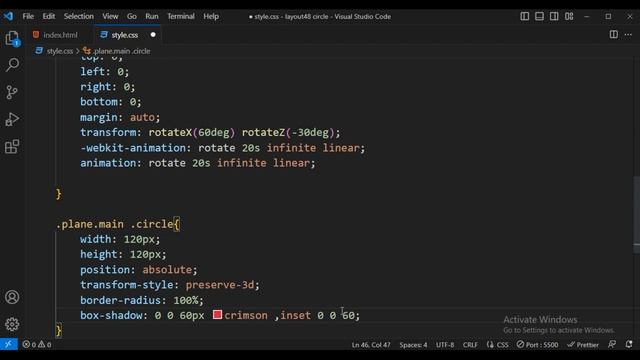Open the Source Control view

click(12, 92)
